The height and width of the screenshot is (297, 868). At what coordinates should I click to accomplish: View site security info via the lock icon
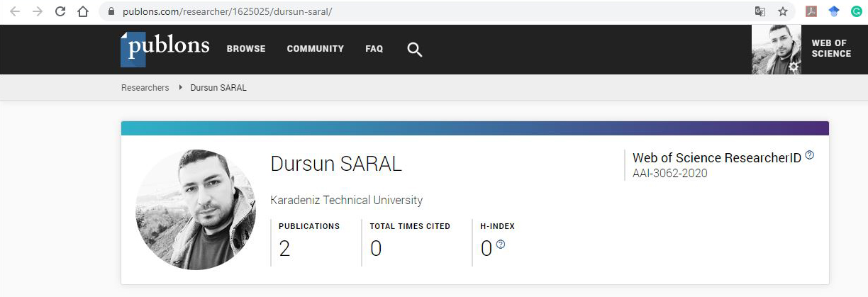pos(110,12)
